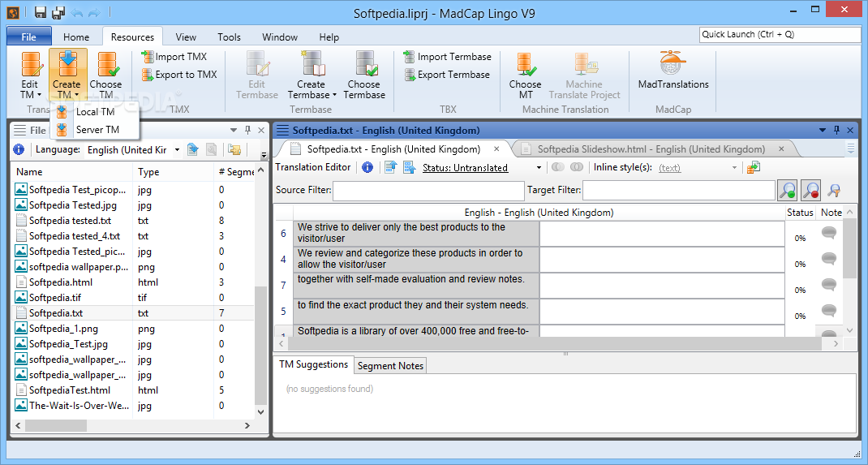Click the Edit TM ribbon icon
Viewport: 868px width, 465px height.
[x=31, y=63]
